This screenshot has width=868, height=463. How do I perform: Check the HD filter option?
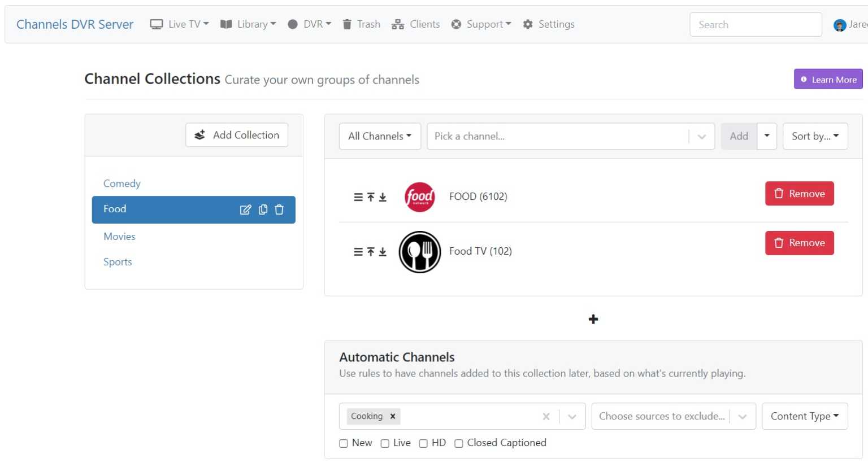point(423,443)
